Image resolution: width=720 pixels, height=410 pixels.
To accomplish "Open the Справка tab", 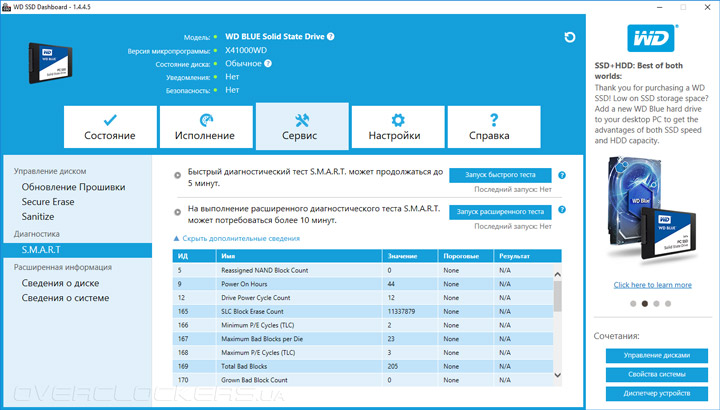I will click(494, 127).
